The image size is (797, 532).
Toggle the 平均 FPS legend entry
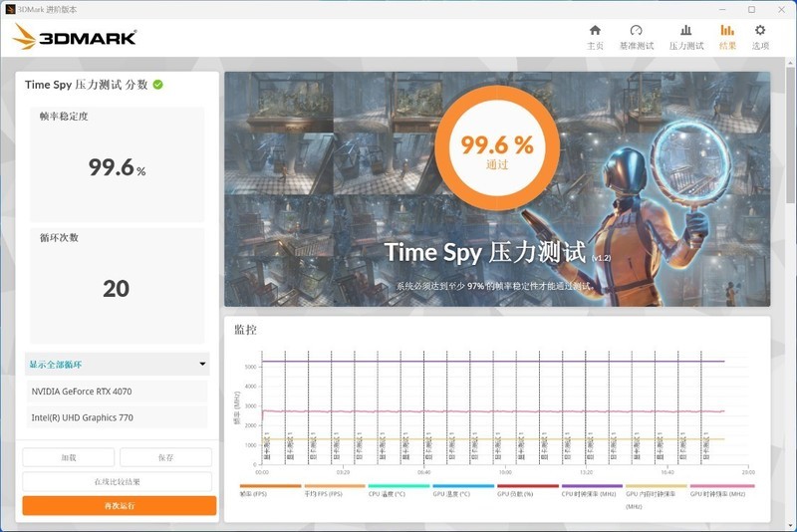pos(335,491)
